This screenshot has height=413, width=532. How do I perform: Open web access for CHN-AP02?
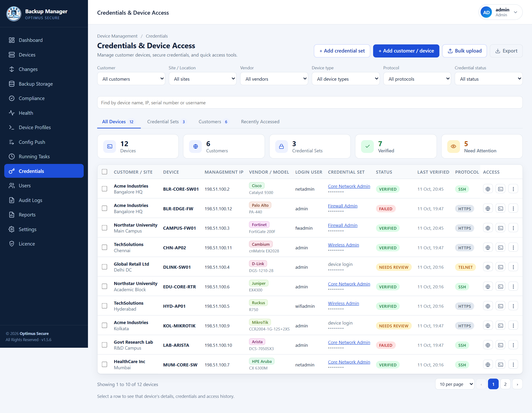coord(488,247)
